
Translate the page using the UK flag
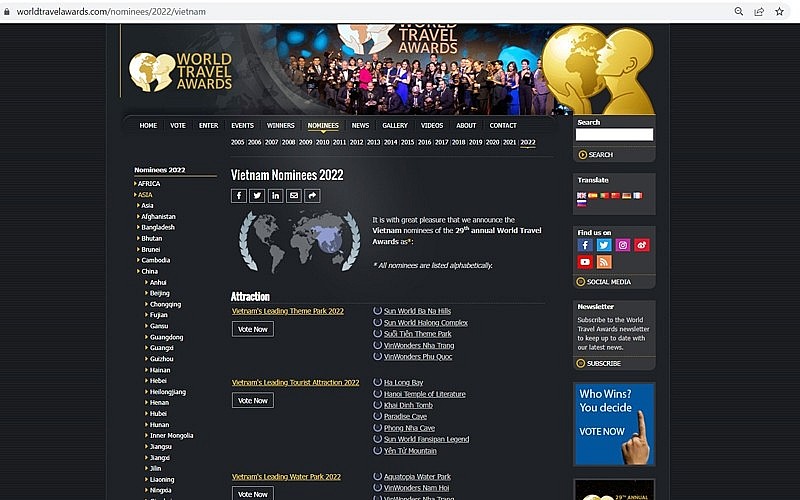(582, 195)
